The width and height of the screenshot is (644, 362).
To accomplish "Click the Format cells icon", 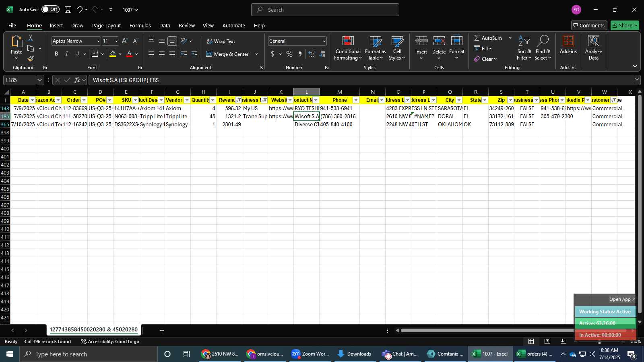I will (x=456, y=41).
